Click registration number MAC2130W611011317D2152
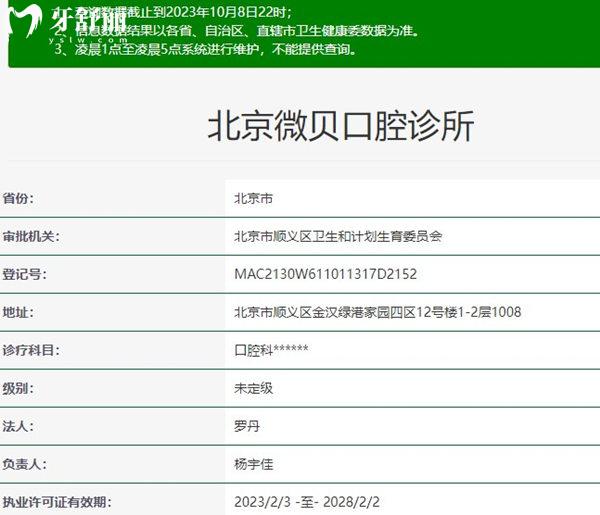Viewport: 600px width, 515px height. click(325, 274)
